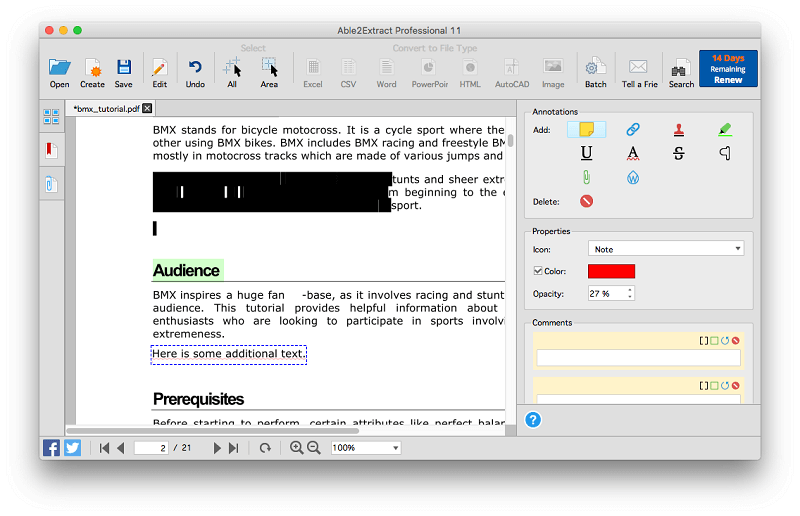
Task: Click the 14 Days Remaining Renew button
Action: 728,69
